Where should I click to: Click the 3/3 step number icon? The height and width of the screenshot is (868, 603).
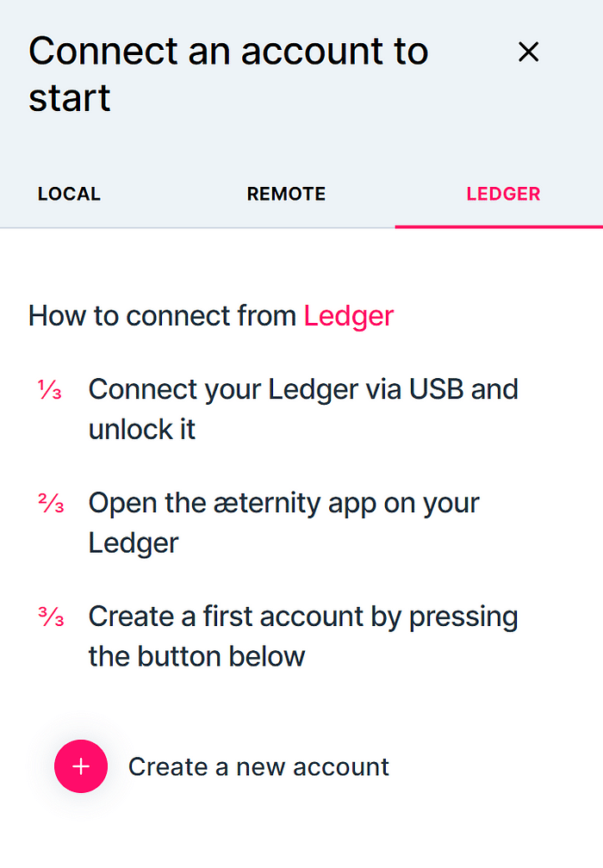51,617
